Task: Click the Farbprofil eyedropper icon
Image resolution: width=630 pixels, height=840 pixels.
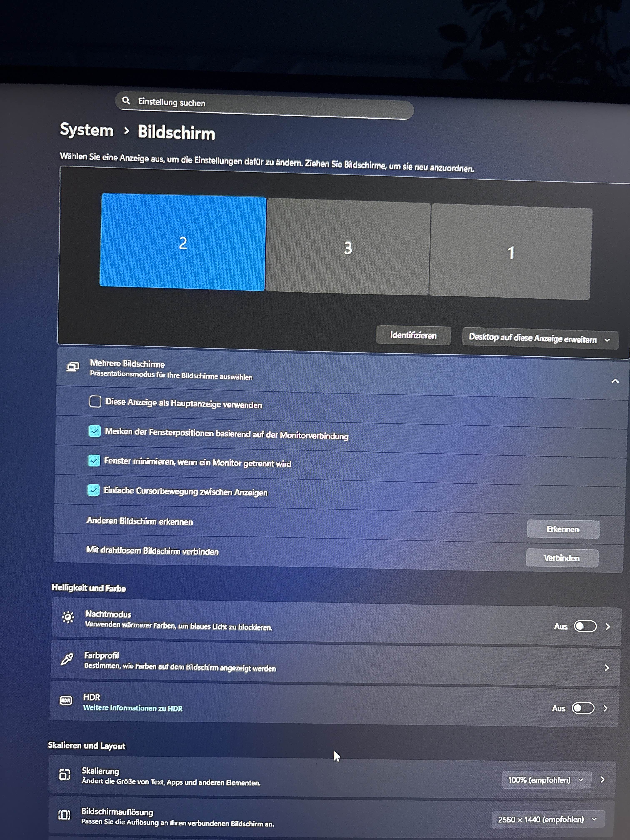Action: click(x=67, y=659)
